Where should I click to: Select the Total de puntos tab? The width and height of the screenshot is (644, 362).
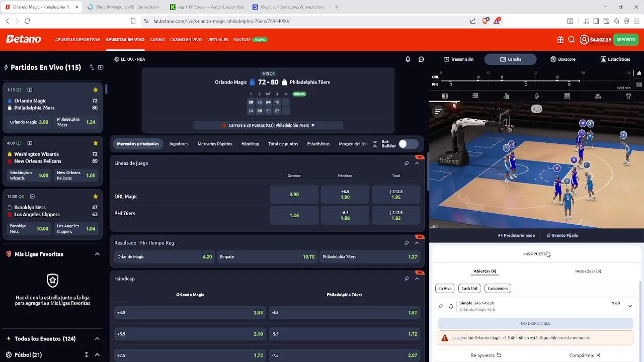coord(283,144)
